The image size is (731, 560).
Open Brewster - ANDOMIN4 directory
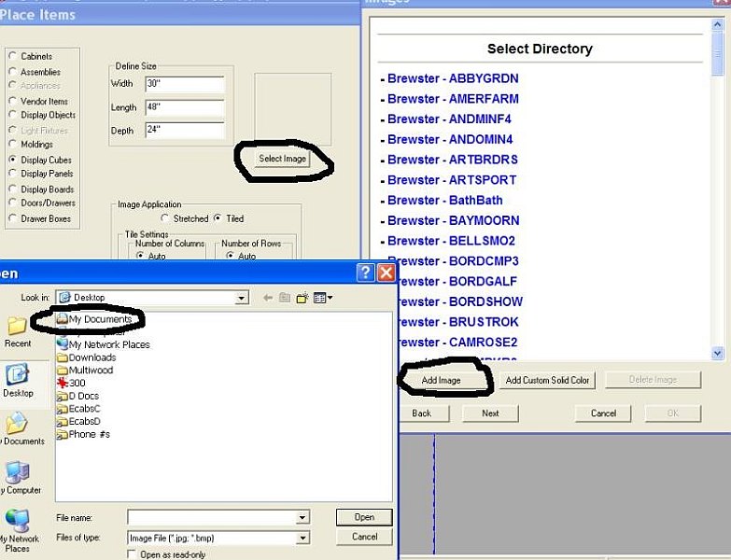450,139
